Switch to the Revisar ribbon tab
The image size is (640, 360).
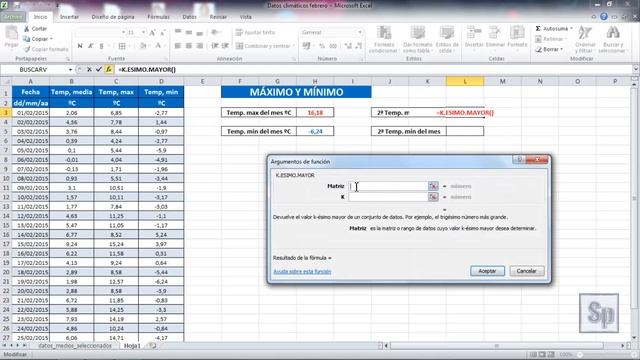coord(218,17)
